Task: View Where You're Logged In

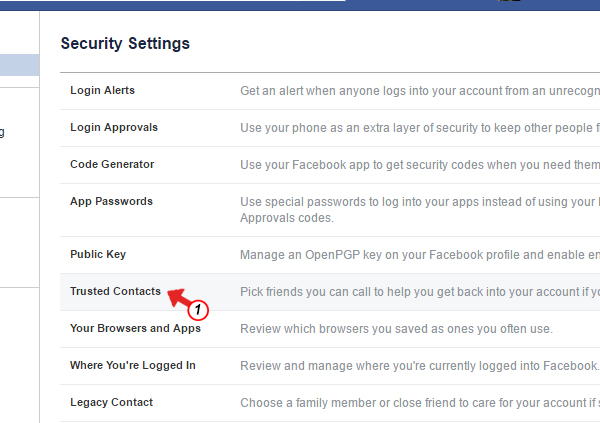Action: [x=133, y=366]
